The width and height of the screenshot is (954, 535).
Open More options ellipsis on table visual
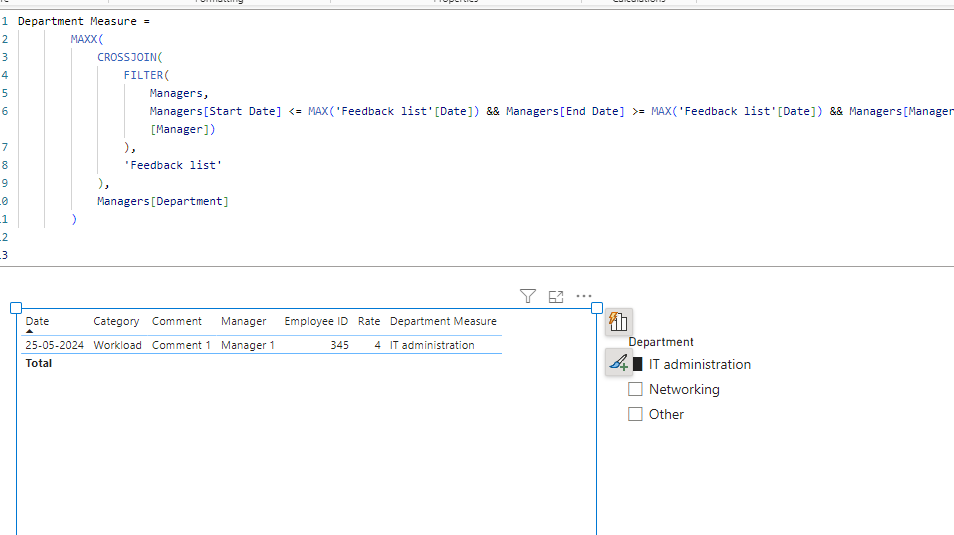coord(583,296)
